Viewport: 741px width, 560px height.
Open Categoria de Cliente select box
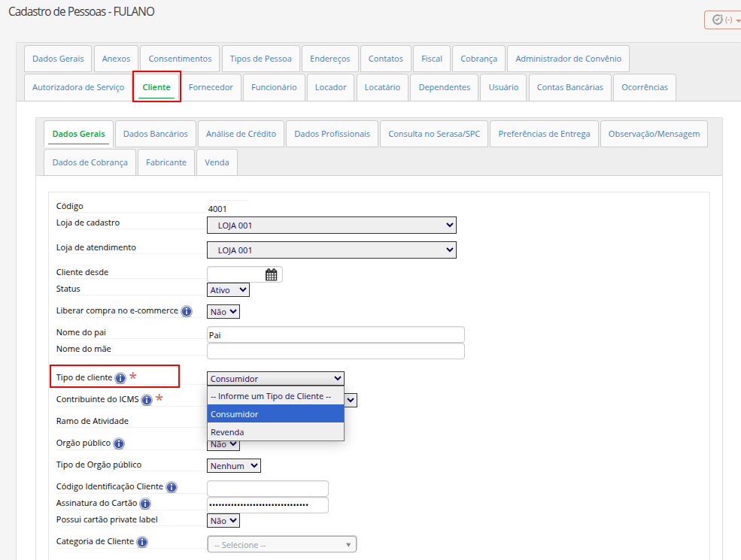click(282, 544)
